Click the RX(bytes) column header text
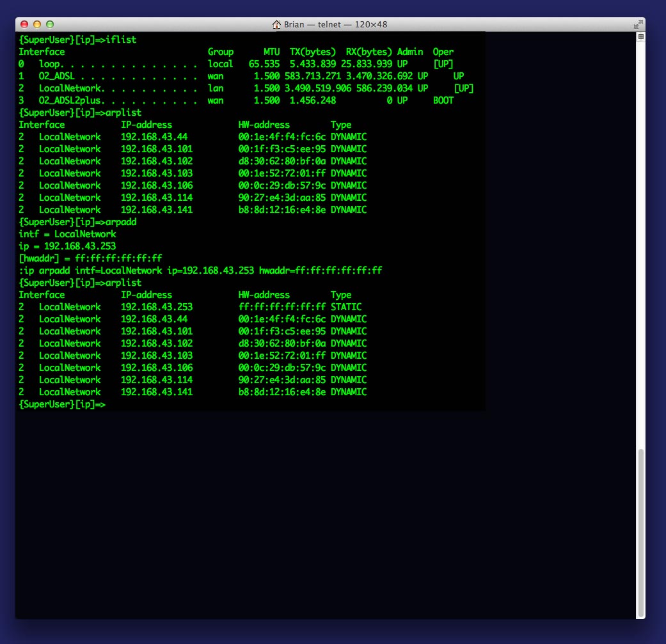Screen dimensions: 666x644 click(x=369, y=52)
